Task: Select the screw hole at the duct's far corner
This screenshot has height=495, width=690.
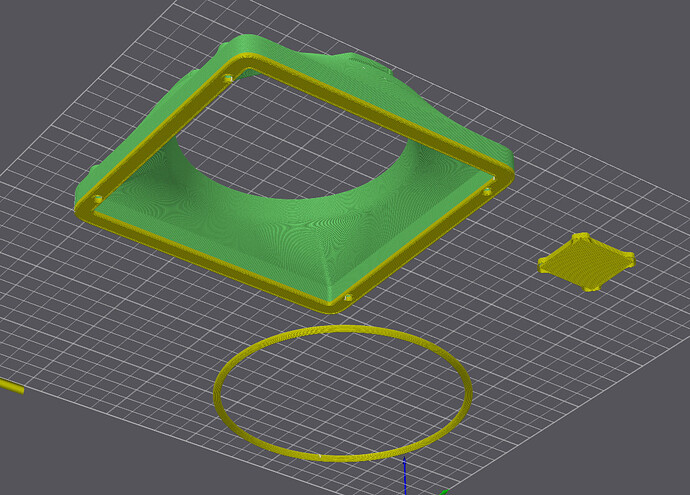Action: pos(228,79)
